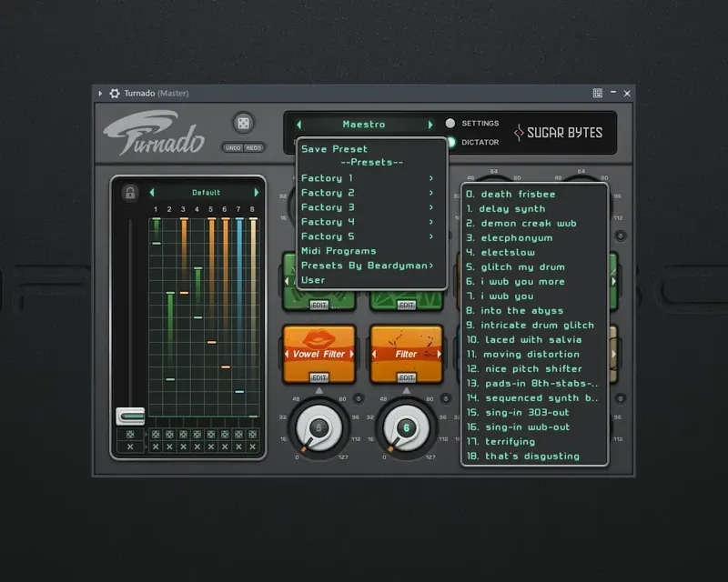Randomize column 7 with its dice icon
The height and width of the screenshot is (582, 728).
238,435
